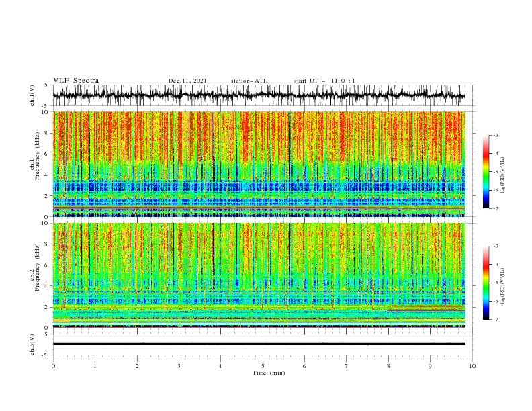Click the "5" volt tick on ch.1(V) axis

coord(46,85)
